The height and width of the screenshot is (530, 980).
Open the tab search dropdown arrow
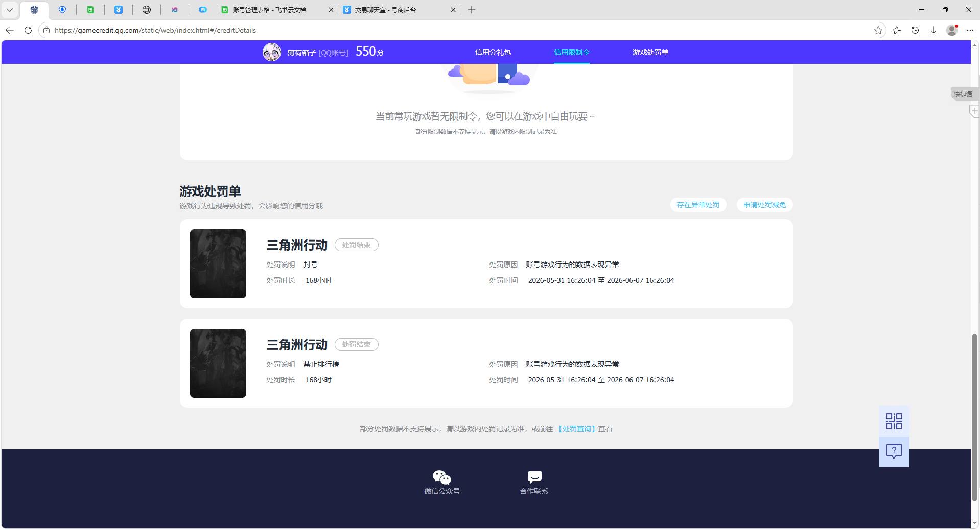click(x=10, y=10)
